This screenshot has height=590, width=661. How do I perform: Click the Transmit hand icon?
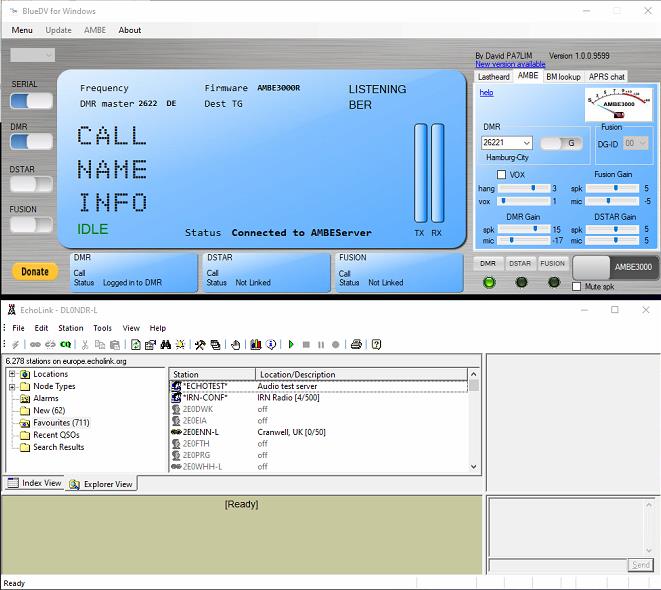click(x=236, y=345)
